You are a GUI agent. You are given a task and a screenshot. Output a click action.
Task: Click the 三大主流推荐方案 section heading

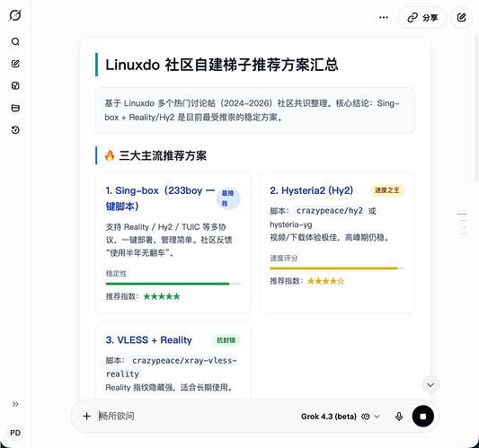click(163, 155)
